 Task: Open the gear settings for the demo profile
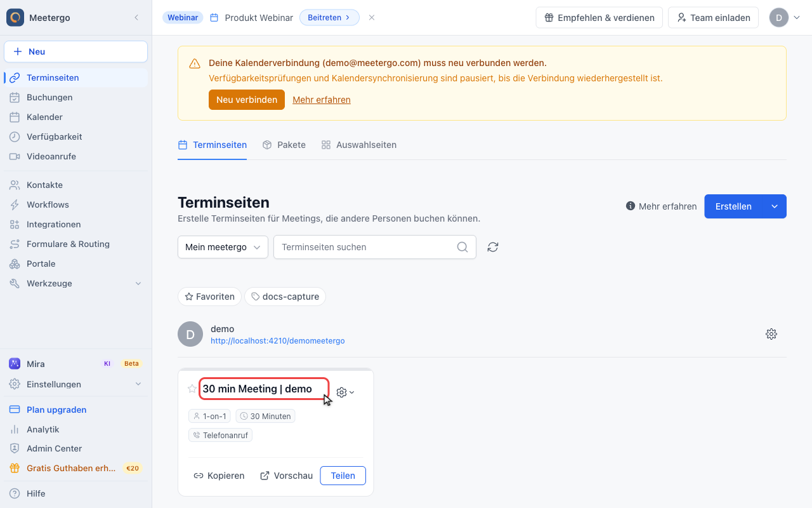771,334
